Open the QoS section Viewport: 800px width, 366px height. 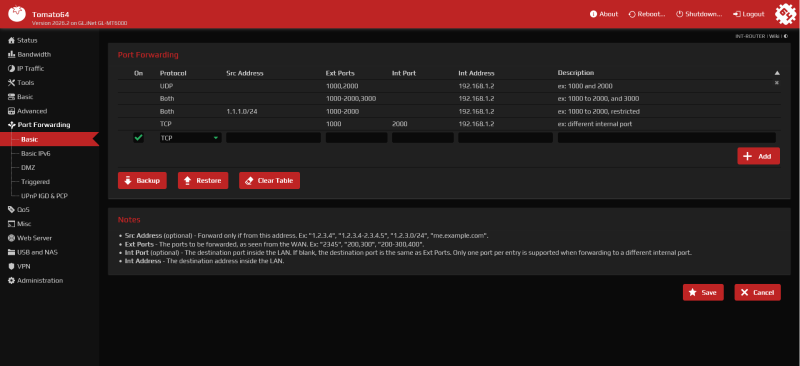click(x=19, y=210)
